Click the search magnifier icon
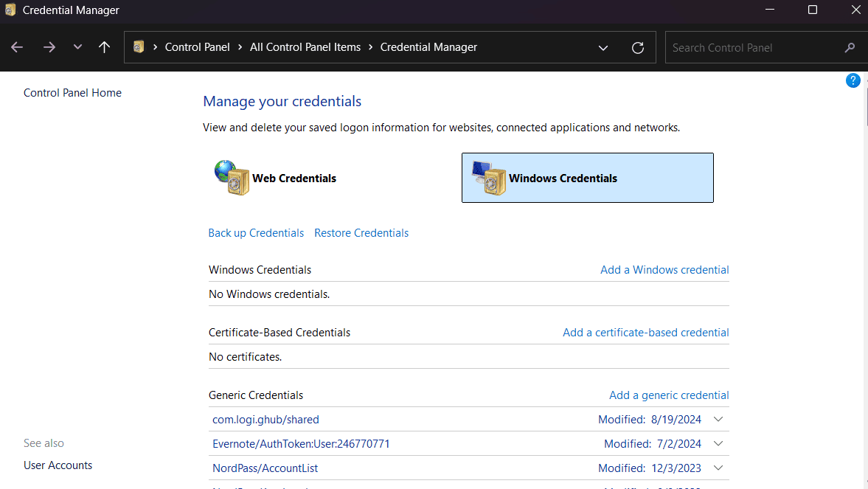 (x=850, y=48)
